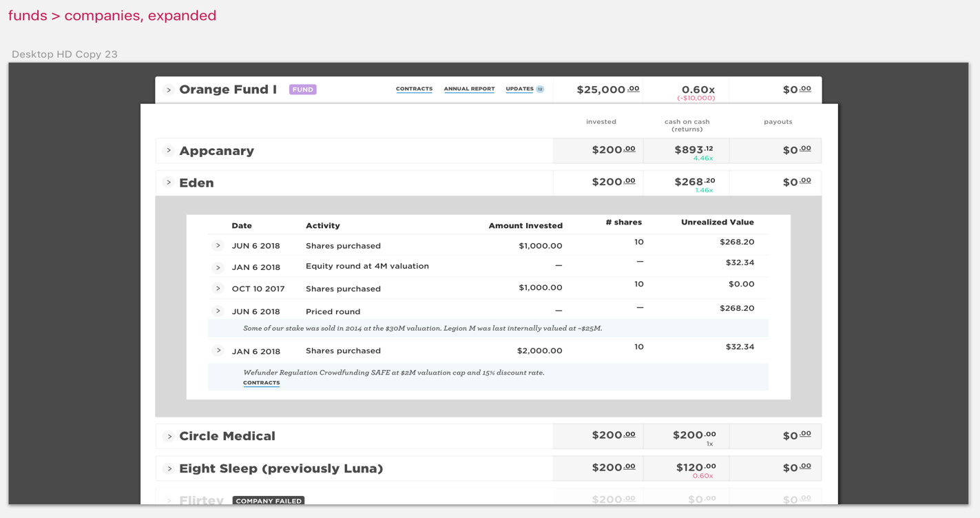Expand the Eight Sleep row chevron
The height and width of the screenshot is (518, 980).
point(169,468)
